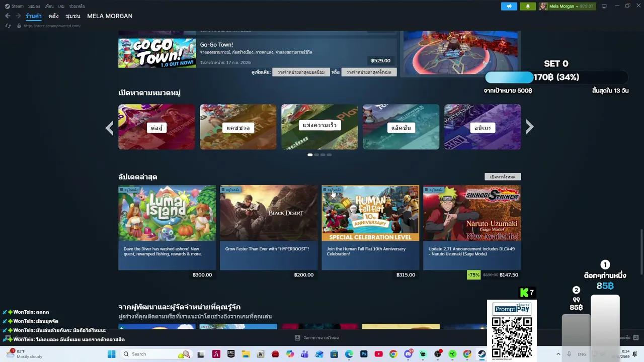Switch to the คลัง library tab
644x362 pixels.
(x=53, y=16)
